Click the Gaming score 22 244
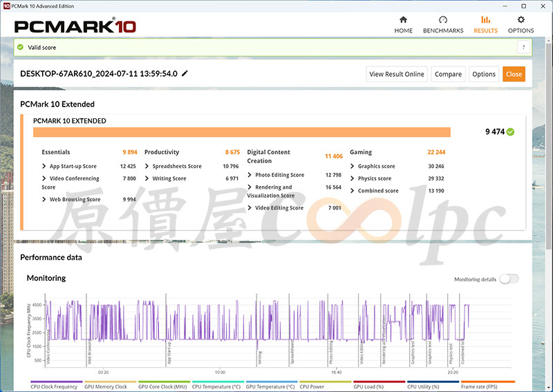 436,152
